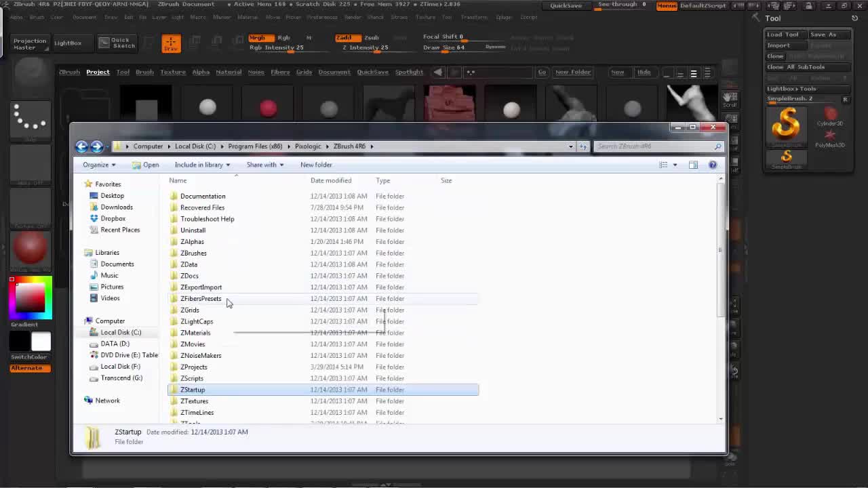The width and height of the screenshot is (868, 488).
Task: Open the Explorer help question-mark icon
Action: pyautogui.click(x=713, y=165)
